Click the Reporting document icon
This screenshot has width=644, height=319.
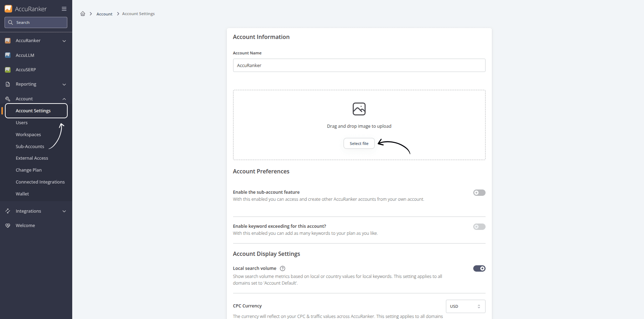[8, 84]
